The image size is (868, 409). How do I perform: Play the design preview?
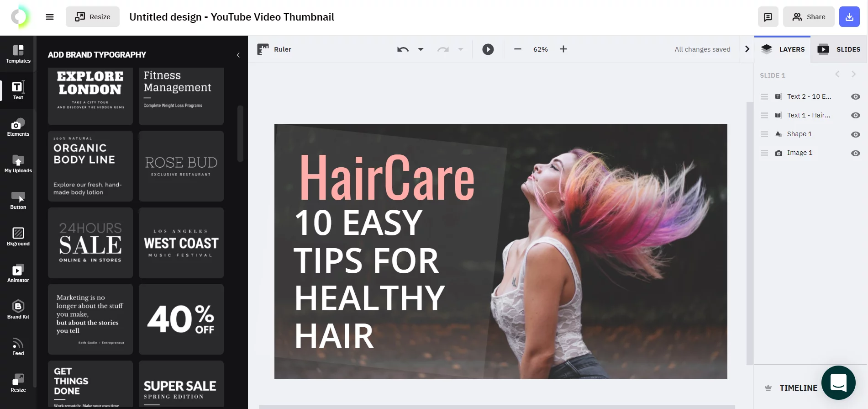click(488, 49)
